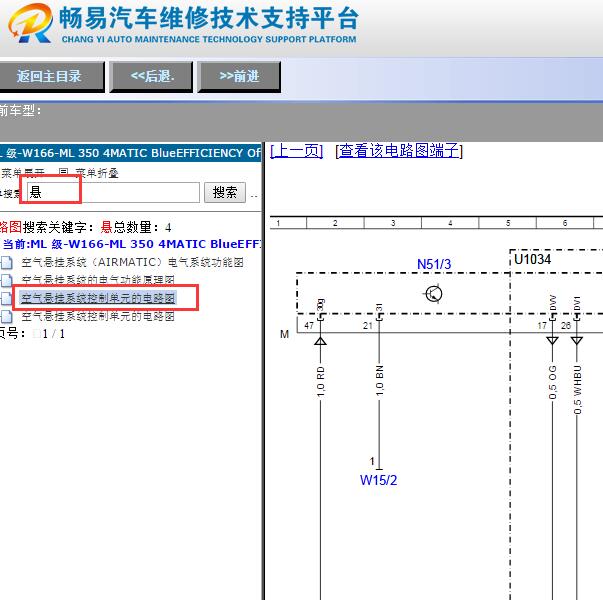
Task: Click the transistor symbol inside N51/3
Action: 433,294
